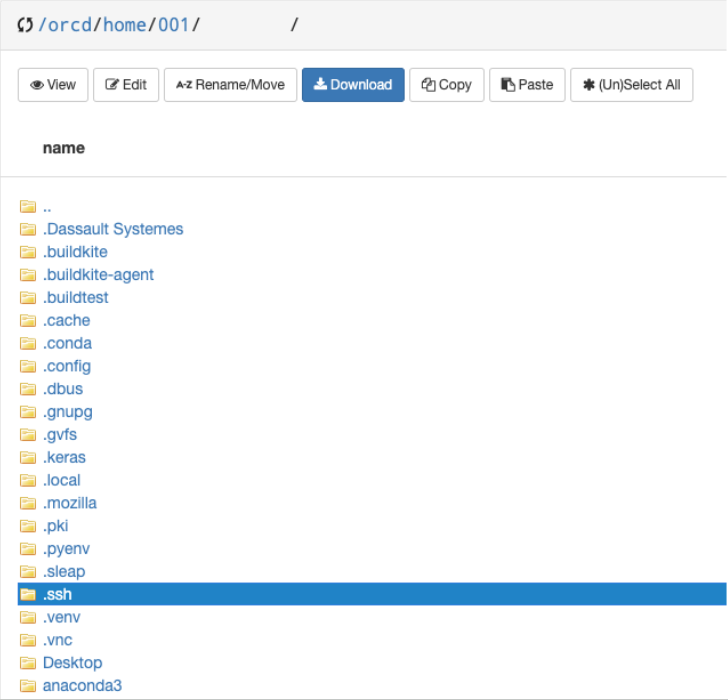Click the folder icon beside .sleap
Image resolution: width=728 pixels, height=700 pixels.
(x=28, y=572)
